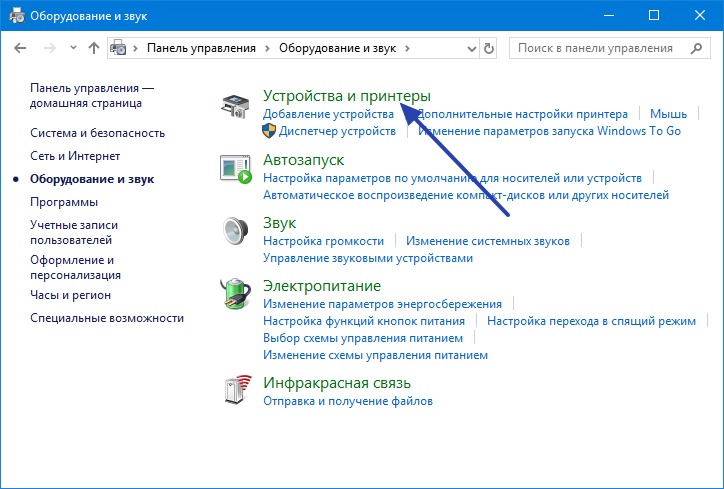The height and width of the screenshot is (489, 724).
Task: Click Панель управления breadcrumb
Action: pos(201,48)
